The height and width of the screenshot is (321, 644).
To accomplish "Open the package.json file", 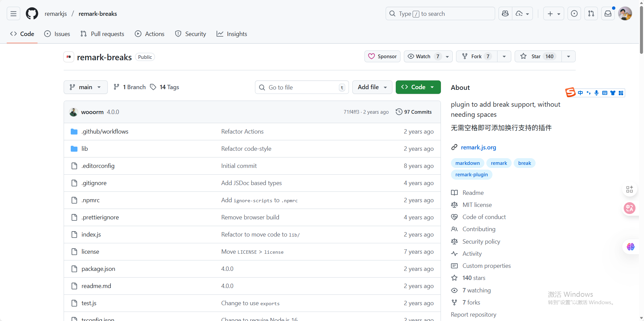I will click(98, 269).
